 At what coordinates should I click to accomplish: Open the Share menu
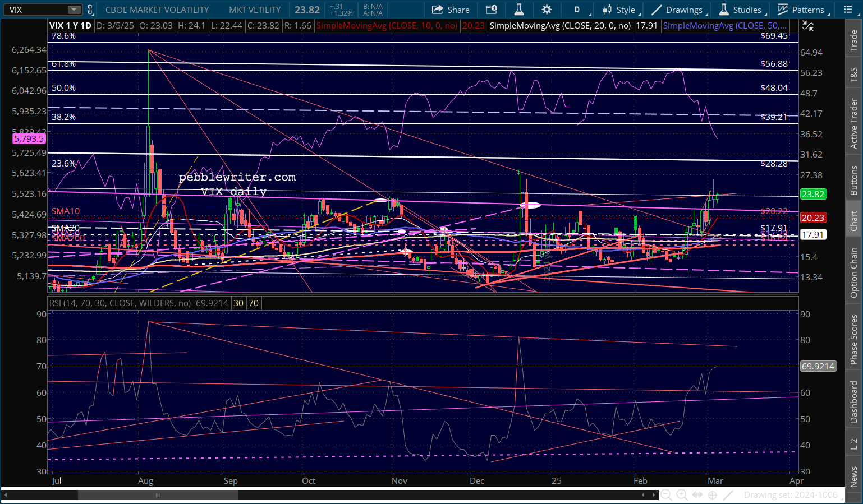[x=451, y=10]
